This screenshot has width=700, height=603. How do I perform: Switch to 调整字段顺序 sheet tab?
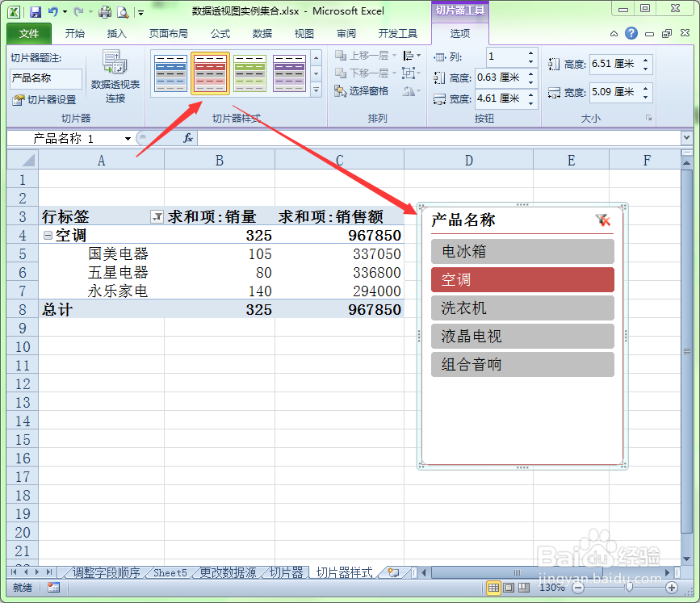pos(107,572)
